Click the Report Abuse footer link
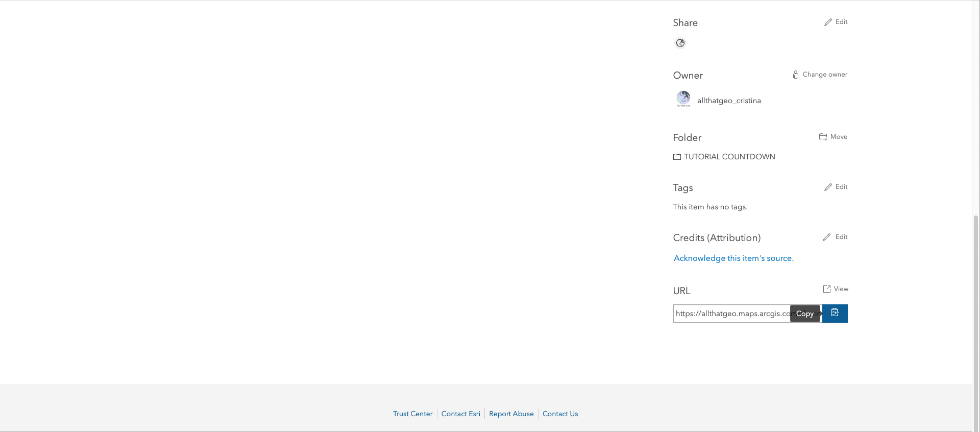 tap(511, 414)
